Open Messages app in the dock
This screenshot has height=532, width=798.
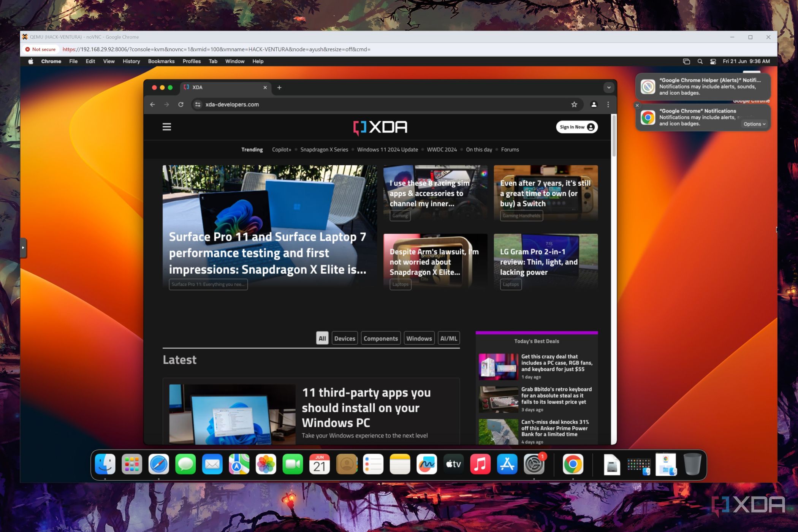[185, 464]
